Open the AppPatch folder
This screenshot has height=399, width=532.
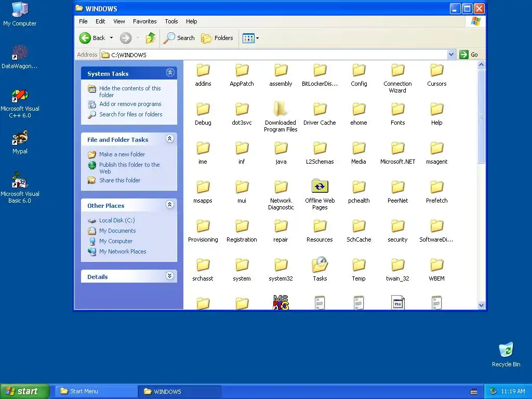[242, 75]
